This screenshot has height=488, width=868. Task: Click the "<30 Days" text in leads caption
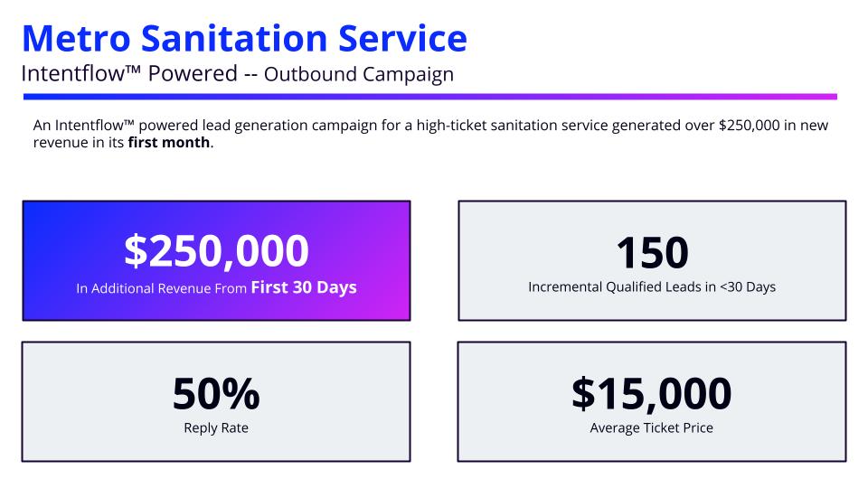click(747, 287)
